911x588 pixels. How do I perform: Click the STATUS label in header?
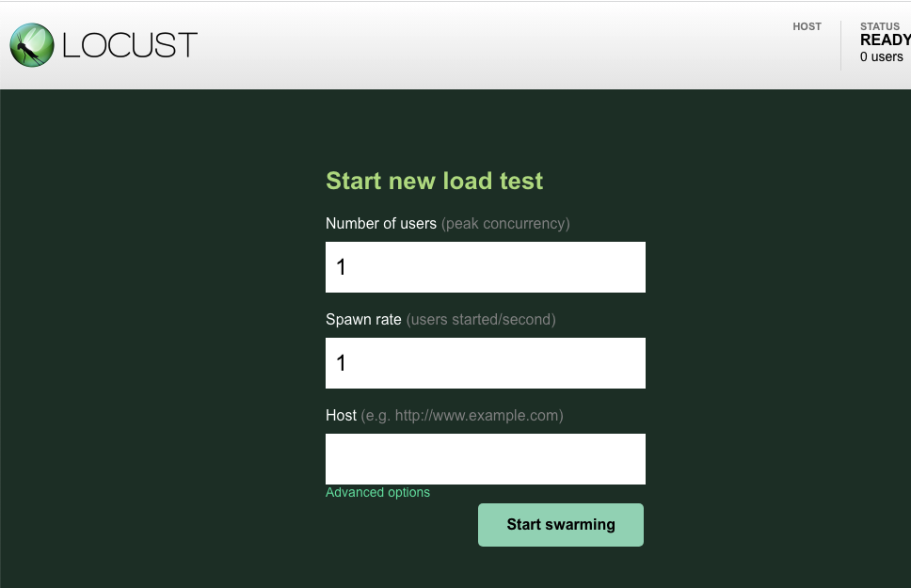click(x=879, y=27)
